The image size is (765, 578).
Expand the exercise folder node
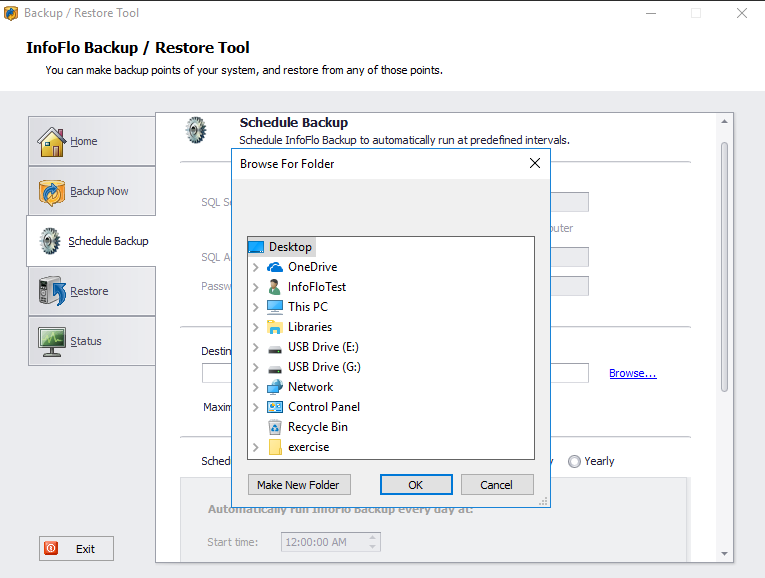click(x=256, y=447)
